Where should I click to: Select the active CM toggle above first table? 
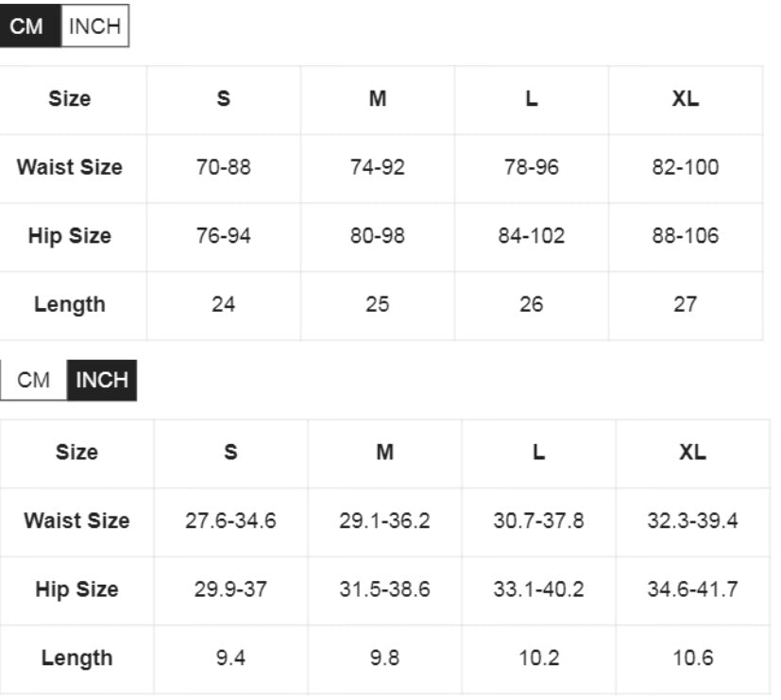click(29, 26)
